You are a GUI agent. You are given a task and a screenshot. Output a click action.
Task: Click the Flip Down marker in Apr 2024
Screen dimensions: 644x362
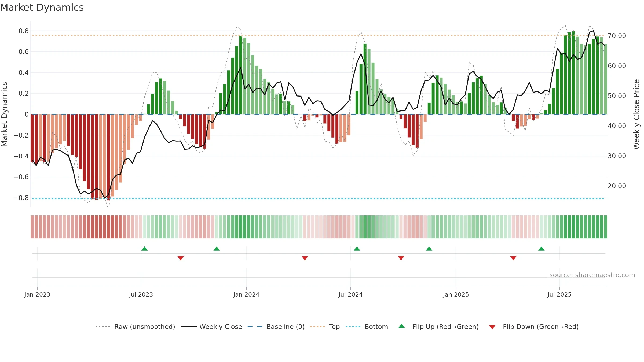point(305,258)
